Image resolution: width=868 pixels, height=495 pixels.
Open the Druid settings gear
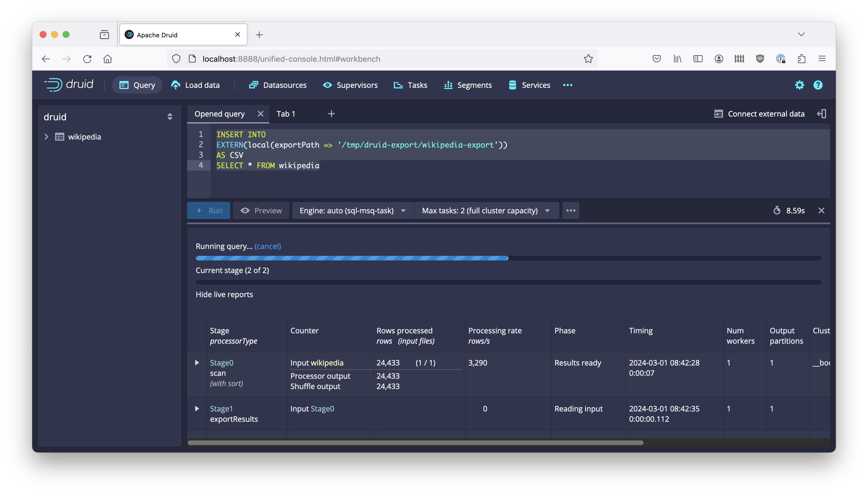[x=799, y=85]
